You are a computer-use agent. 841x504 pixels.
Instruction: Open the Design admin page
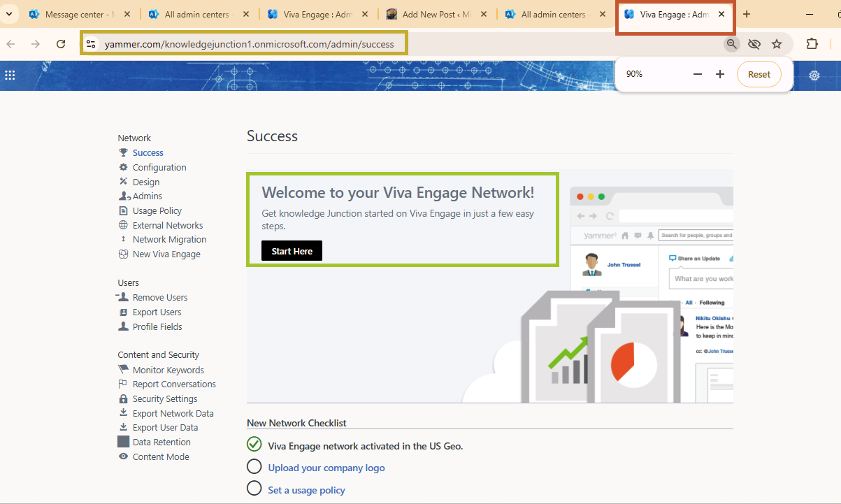point(146,182)
